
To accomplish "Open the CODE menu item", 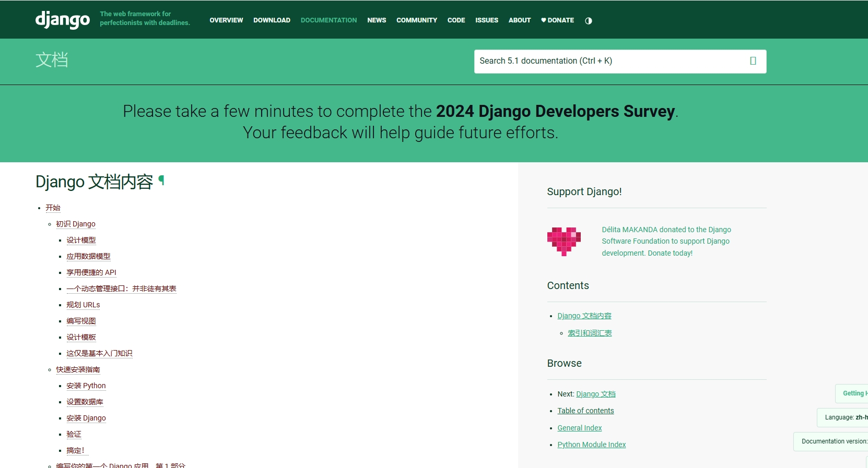I will (x=456, y=20).
